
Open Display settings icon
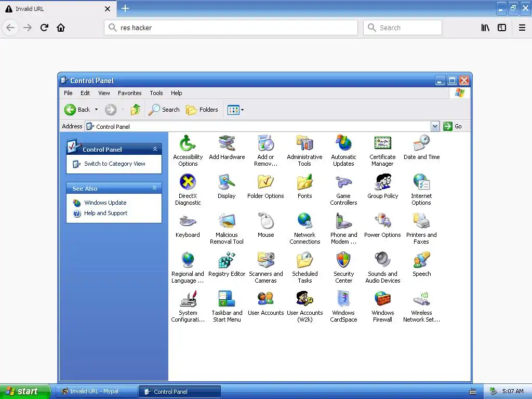coord(227,187)
